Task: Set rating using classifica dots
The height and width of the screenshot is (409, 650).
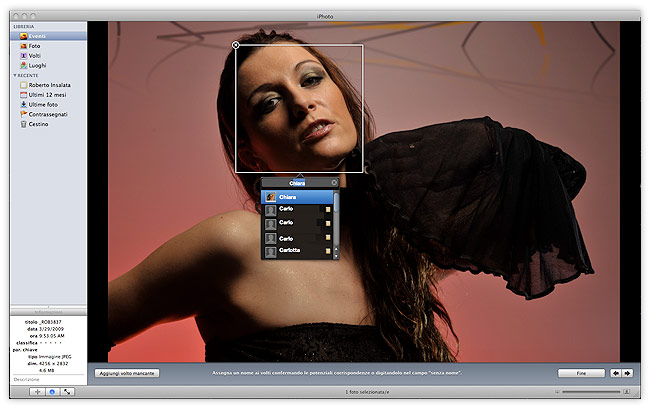Action: click(x=51, y=343)
